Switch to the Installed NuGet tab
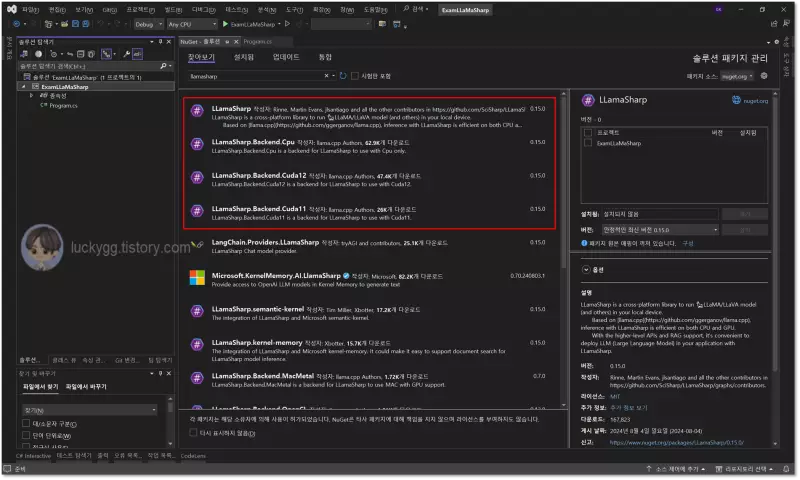 [244, 57]
